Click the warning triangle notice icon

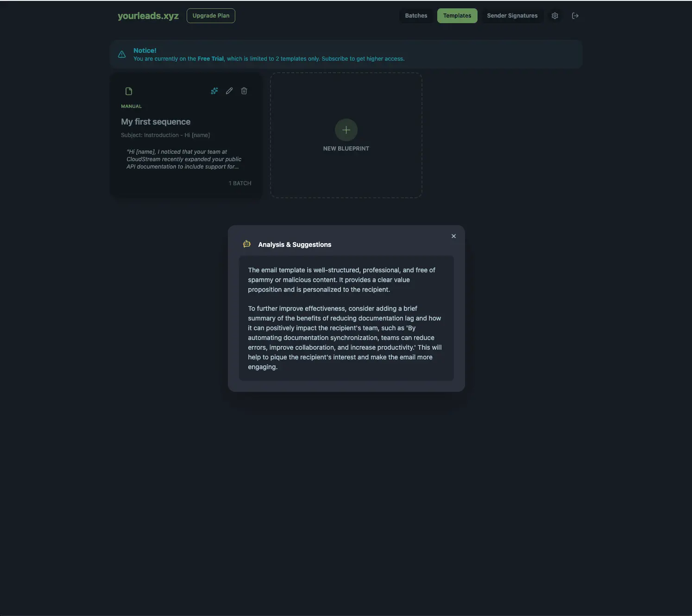coord(122,55)
